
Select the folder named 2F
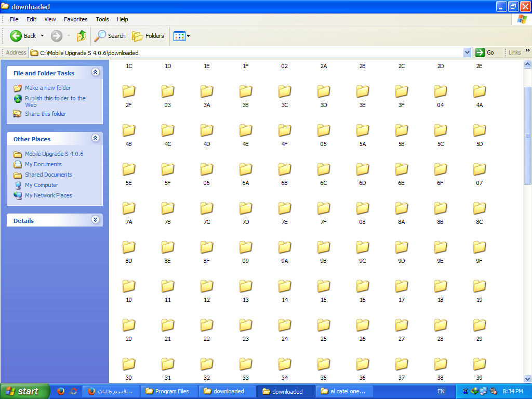point(129,96)
